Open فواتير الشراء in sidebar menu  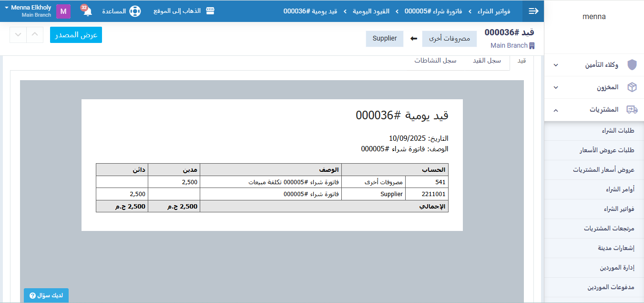click(594, 209)
